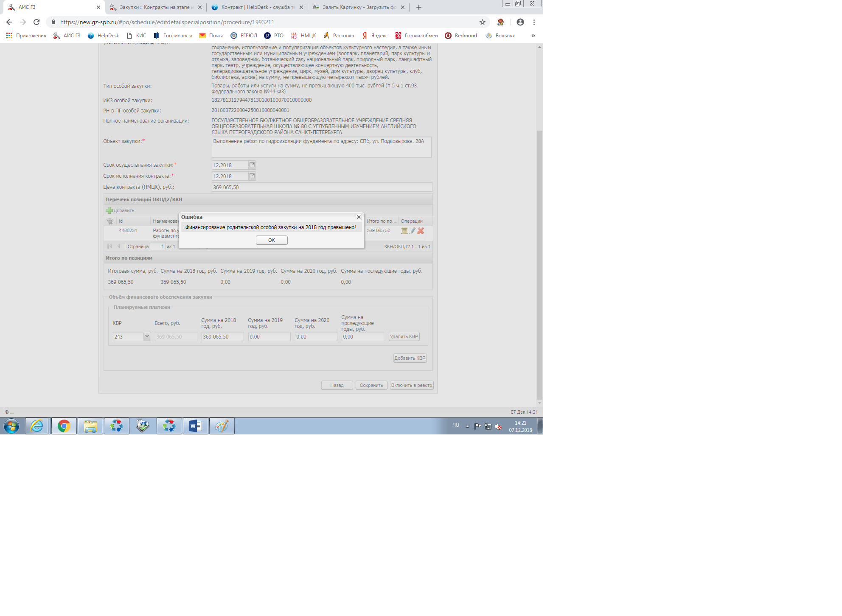Open the Яндекс bookmark
The height and width of the screenshot is (616, 842).
tap(375, 36)
